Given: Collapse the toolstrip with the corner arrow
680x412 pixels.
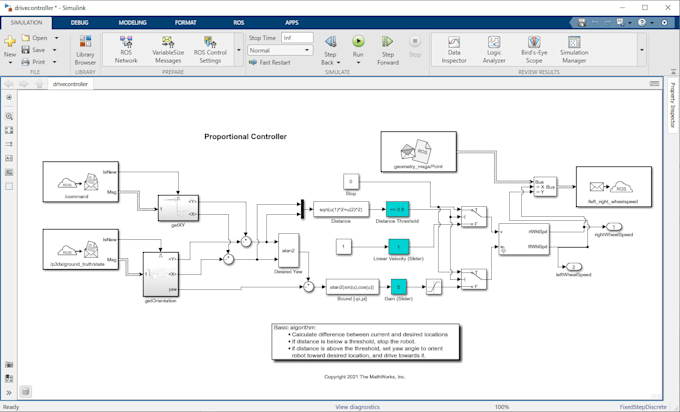Looking at the screenshot, I should click(x=673, y=72).
